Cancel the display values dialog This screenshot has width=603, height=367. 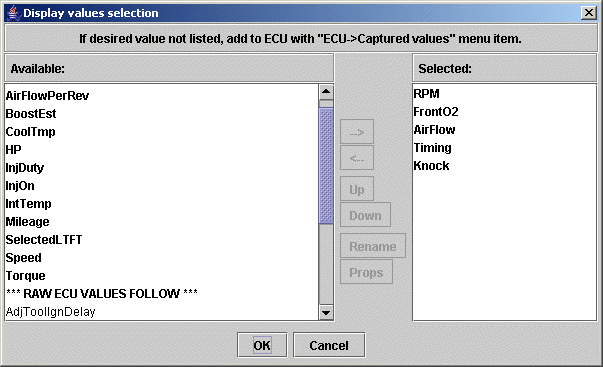pyautogui.click(x=329, y=345)
